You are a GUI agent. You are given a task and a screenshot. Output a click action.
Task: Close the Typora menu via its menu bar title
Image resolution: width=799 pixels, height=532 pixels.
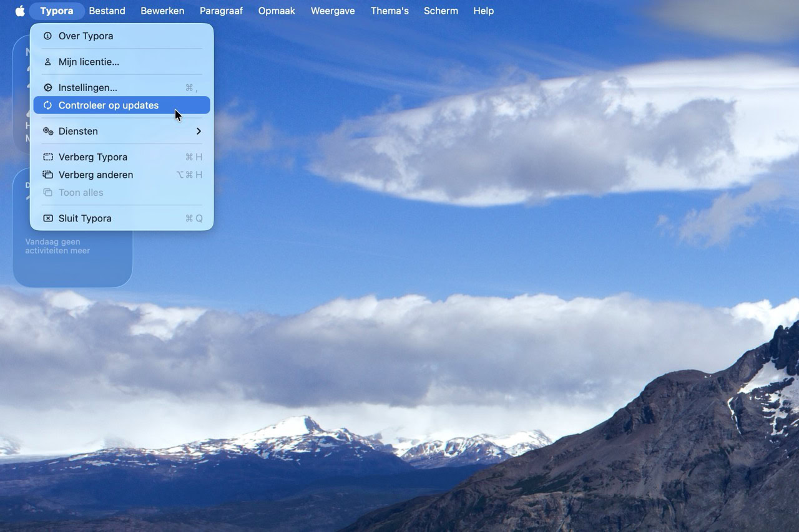tap(56, 11)
